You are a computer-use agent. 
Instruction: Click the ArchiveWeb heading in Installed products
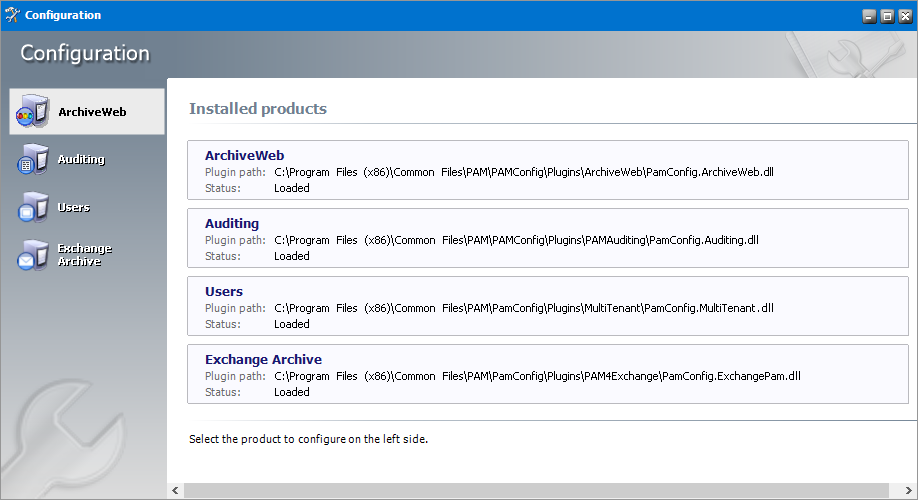pos(244,155)
